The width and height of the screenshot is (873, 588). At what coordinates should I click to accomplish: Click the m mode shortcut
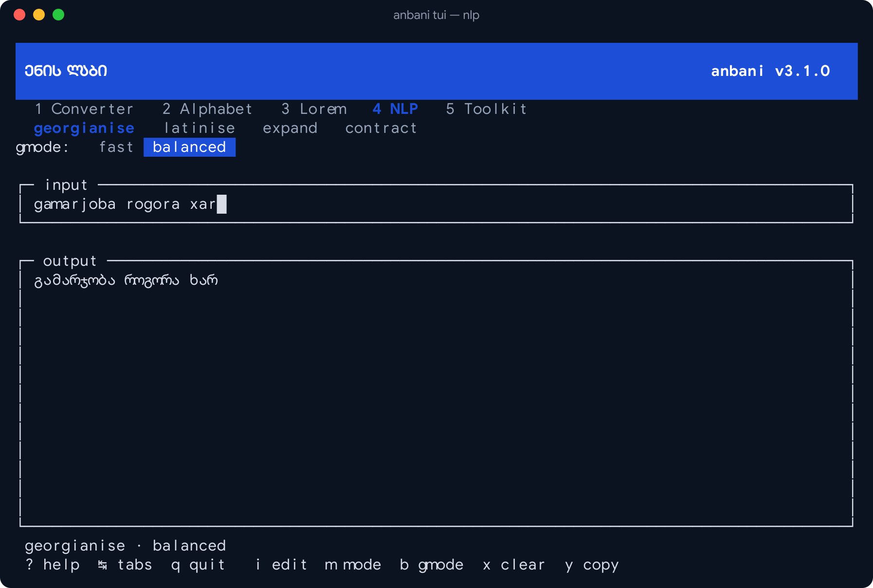click(x=353, y=565)
